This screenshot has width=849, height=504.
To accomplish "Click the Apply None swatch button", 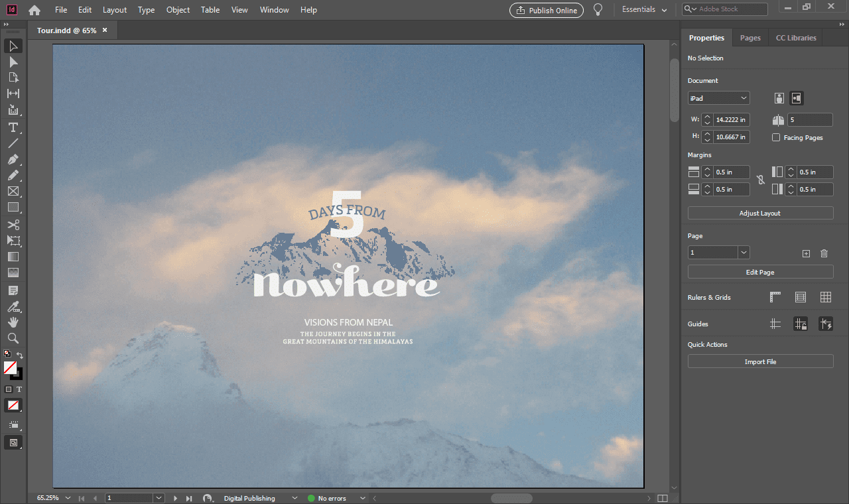I will 13,405.
